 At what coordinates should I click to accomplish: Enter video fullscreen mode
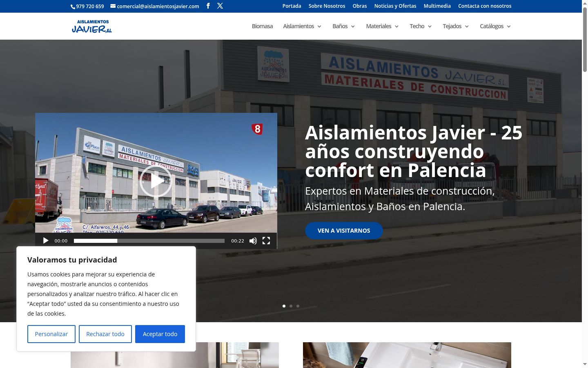pyautogui.click(x=266, y=241)
